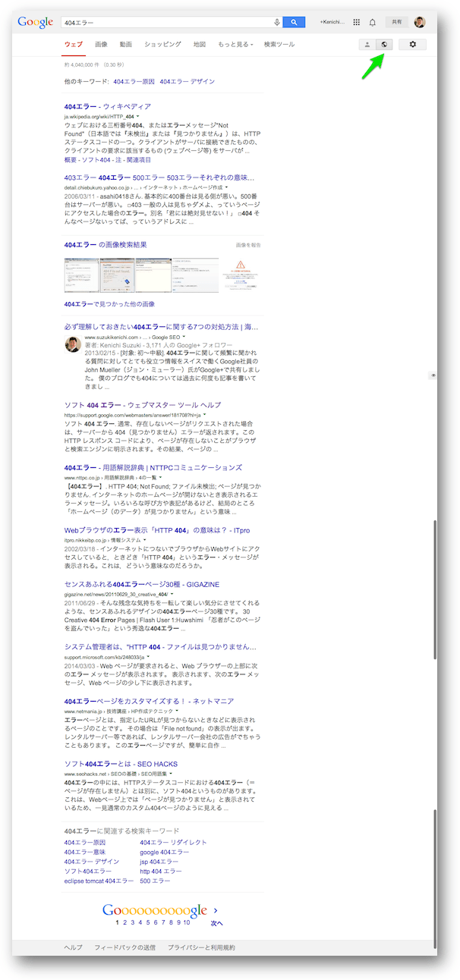
Task: Go to results page 2
Action: click(124, 922)
